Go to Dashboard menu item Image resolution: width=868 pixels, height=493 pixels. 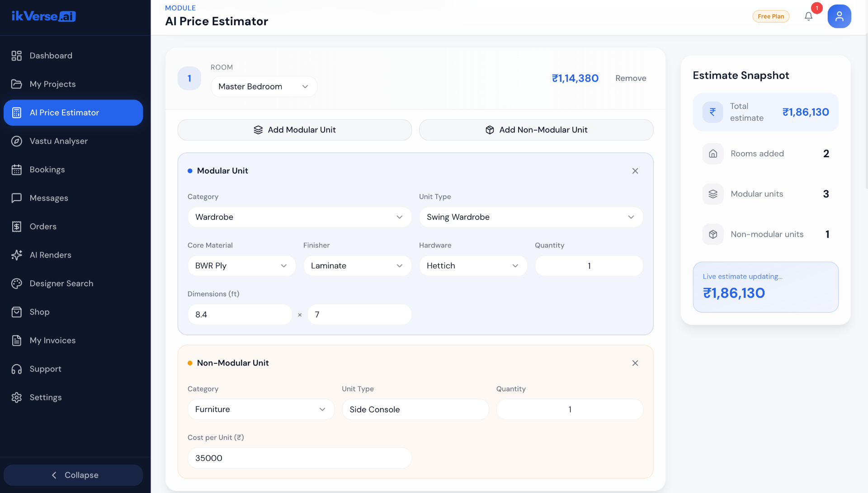(73, 56)
